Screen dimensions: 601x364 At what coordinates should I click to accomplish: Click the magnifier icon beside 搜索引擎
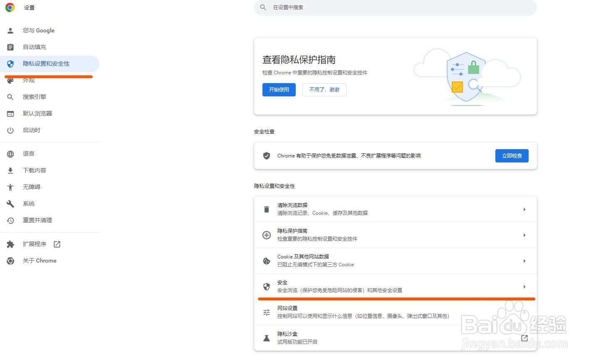tap(10, 97)
